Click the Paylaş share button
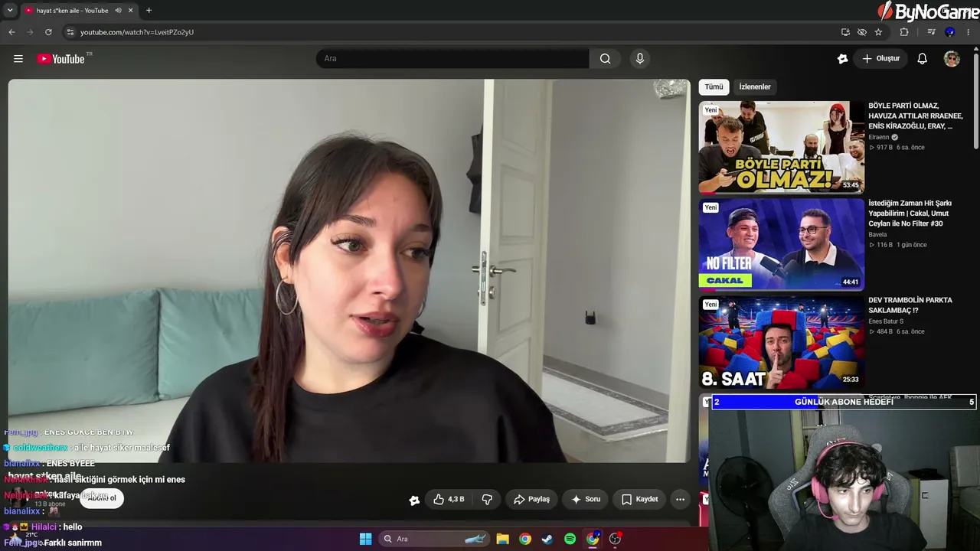This screenshot has height=551, width=980. pyautogui.click(x=531, y=499)
